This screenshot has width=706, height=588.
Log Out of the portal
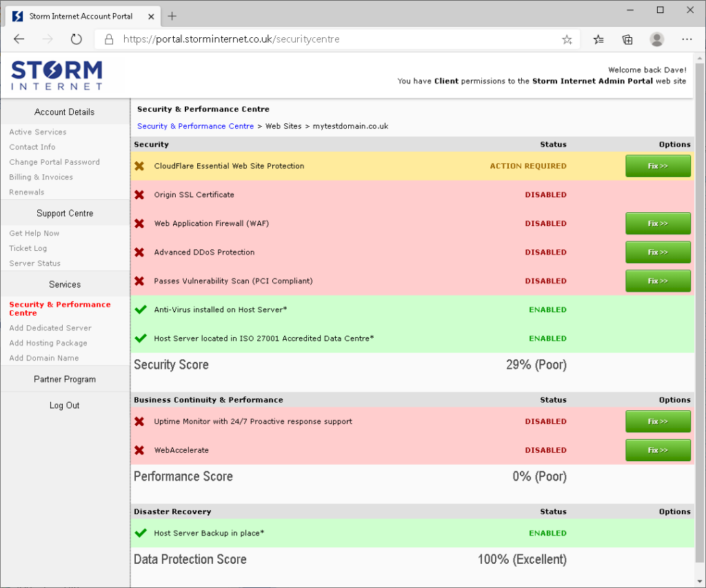click(64, 405)
